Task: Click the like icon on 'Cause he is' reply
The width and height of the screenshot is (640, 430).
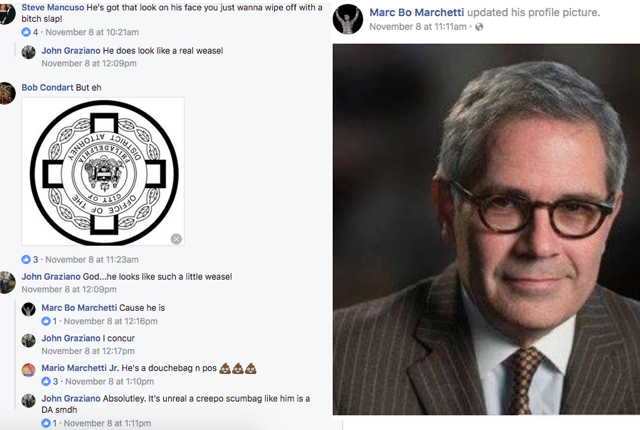Action: point(46,321)
